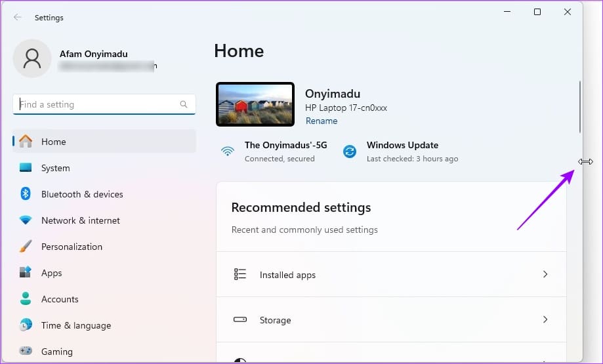Click the back arrow in Settings header
The height and width of the screenshot is (364, 603).
(17, 17)
